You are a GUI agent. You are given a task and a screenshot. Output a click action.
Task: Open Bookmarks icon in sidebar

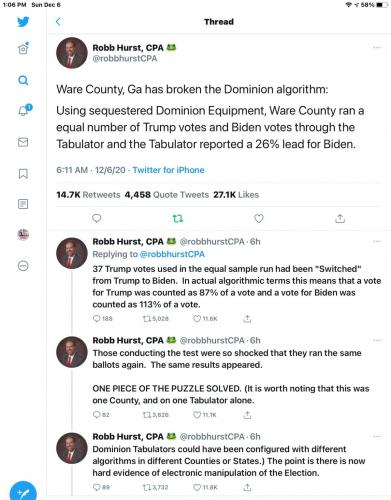coord(23,173)
